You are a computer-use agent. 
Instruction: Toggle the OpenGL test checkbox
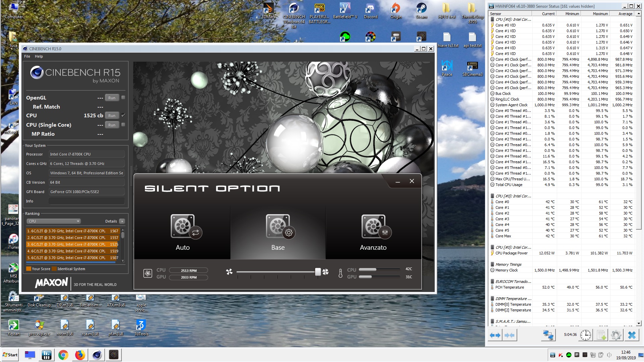(x=123, y=98)
